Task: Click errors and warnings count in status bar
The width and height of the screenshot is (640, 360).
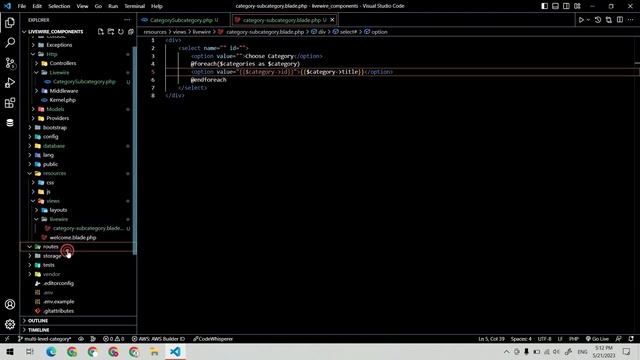Action: [113, 339]
